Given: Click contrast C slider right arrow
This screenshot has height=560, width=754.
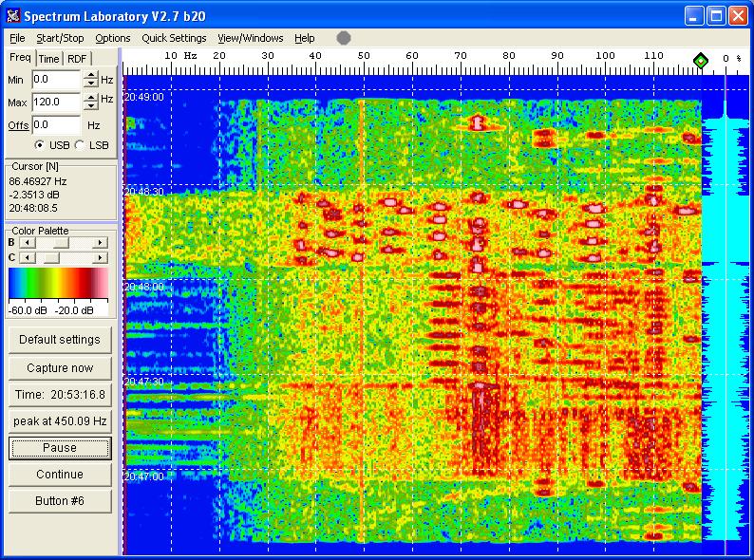Looking at the screenshot, I should pyautogui.click(x=100, y=258).
